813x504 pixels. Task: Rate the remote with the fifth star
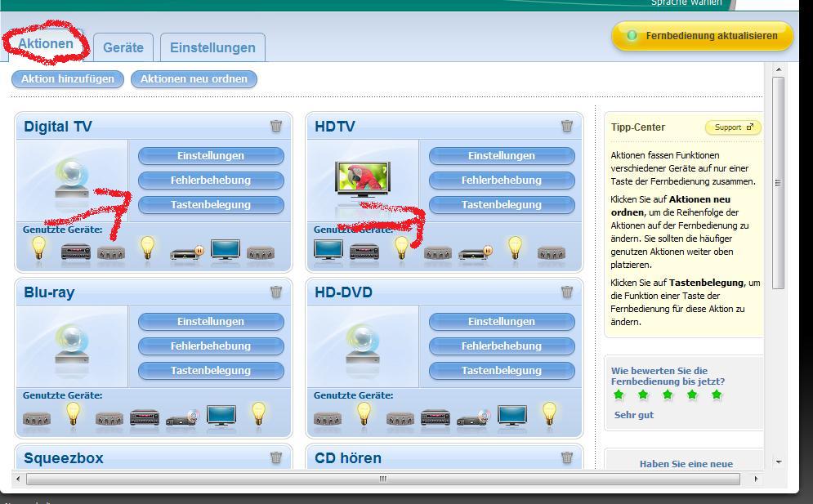point(717,395)
